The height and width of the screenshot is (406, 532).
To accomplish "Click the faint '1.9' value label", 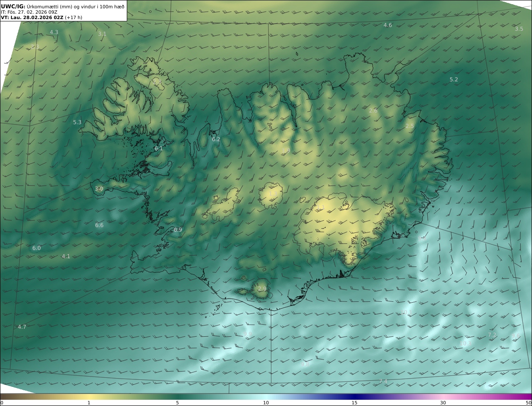I will point(286,150).
